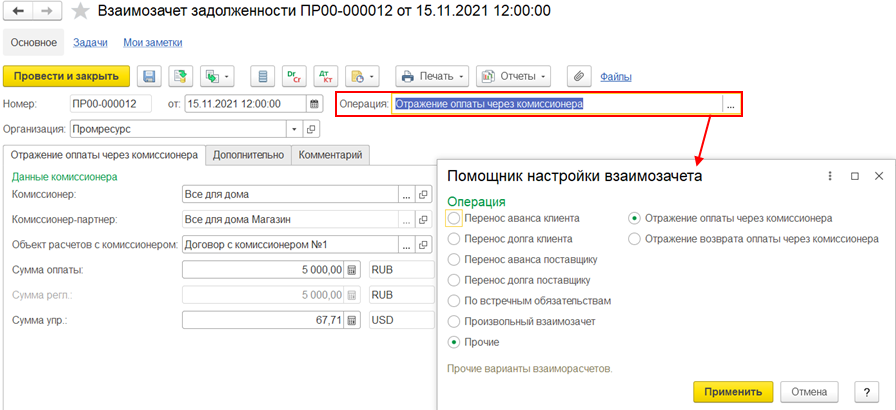Choose Произвольный взаимозачет radio option
This screenshot has height=410, width=896.
point(455,321)
